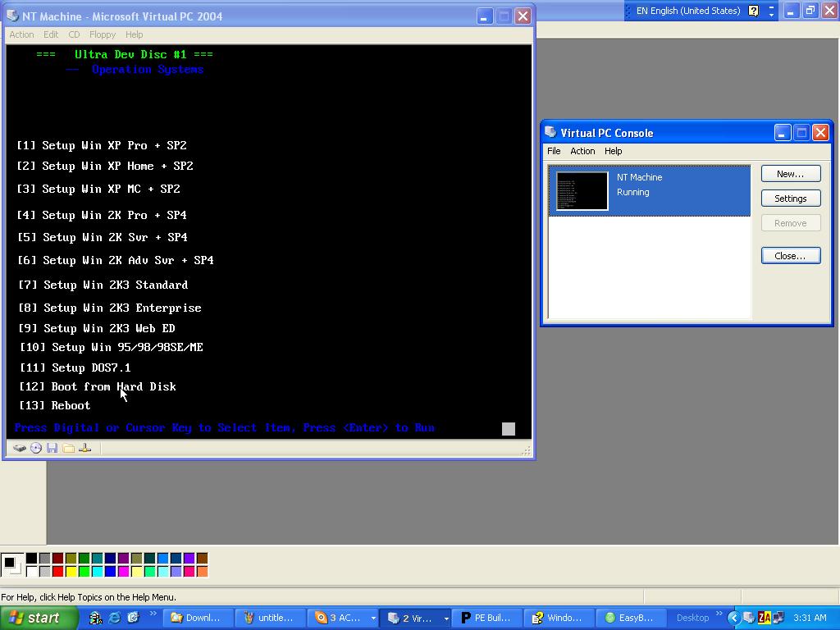
Task: Click the Remove button in Virtual PC Console
Action: point(791,223)
